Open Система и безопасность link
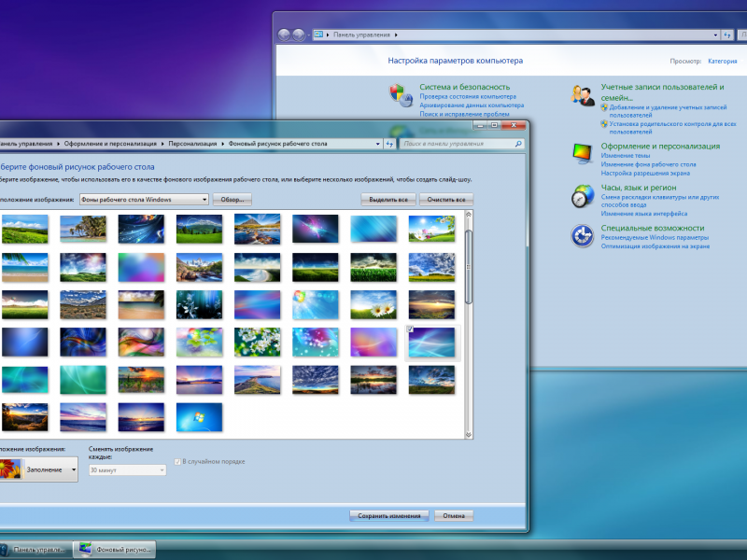 (x=464, y=87)
